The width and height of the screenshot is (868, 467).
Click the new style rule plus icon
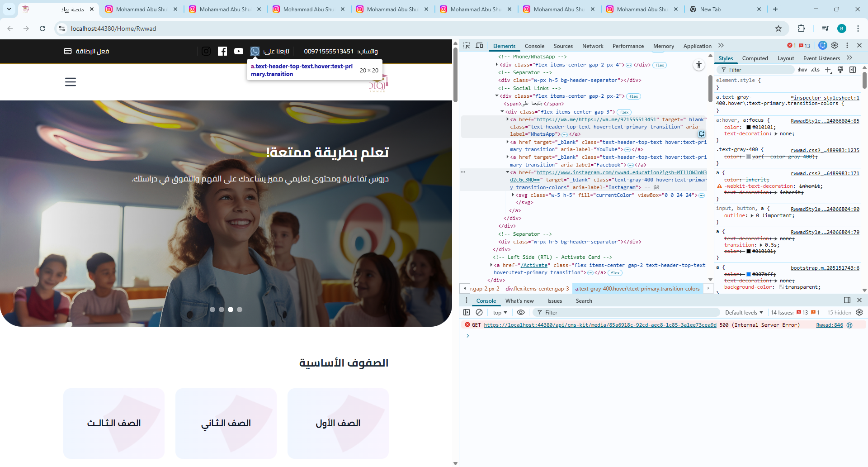(x=828, y=70)
